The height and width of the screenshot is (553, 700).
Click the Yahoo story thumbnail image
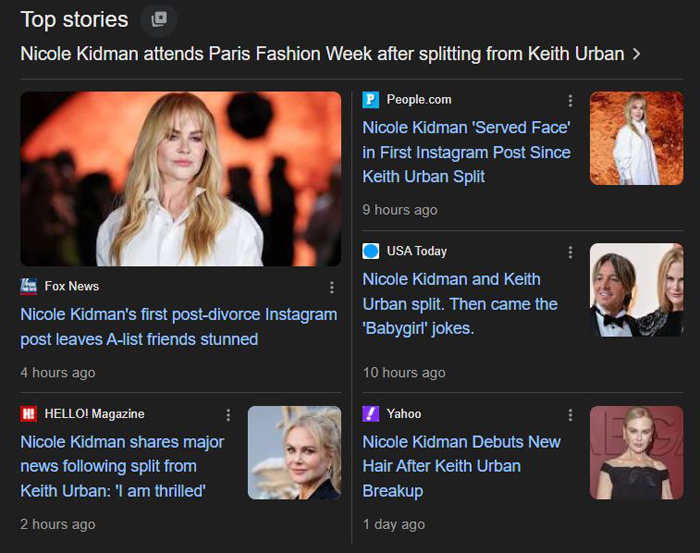[636, 452]
